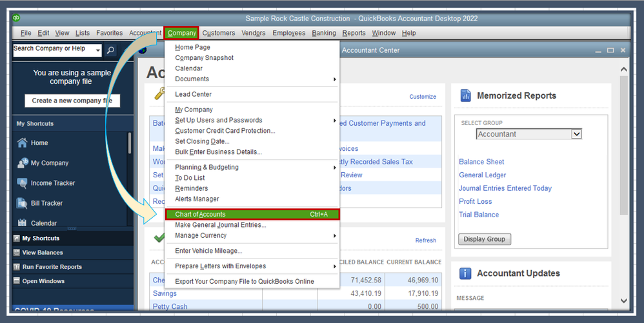This screenshot has width=644, height=323.
Task: Open the Petty Cash account link
Action: click(170, 306)
